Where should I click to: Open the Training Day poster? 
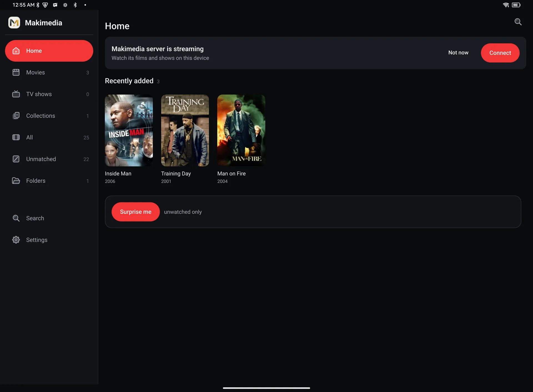pyautogui.click(x=185, y=130)
